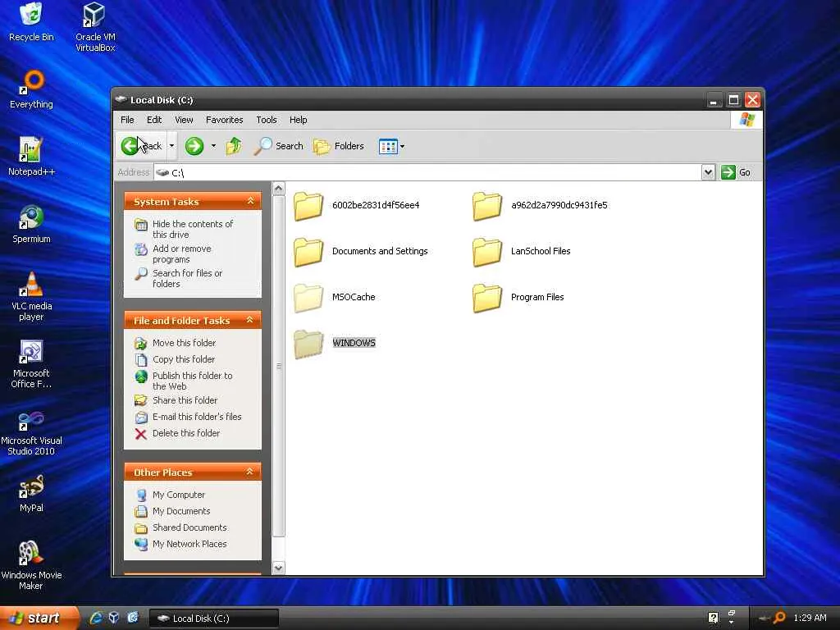This screenshot has height=630, width=840.
Task: Click Publish this folder to the Web
Action: pos(184,381)
